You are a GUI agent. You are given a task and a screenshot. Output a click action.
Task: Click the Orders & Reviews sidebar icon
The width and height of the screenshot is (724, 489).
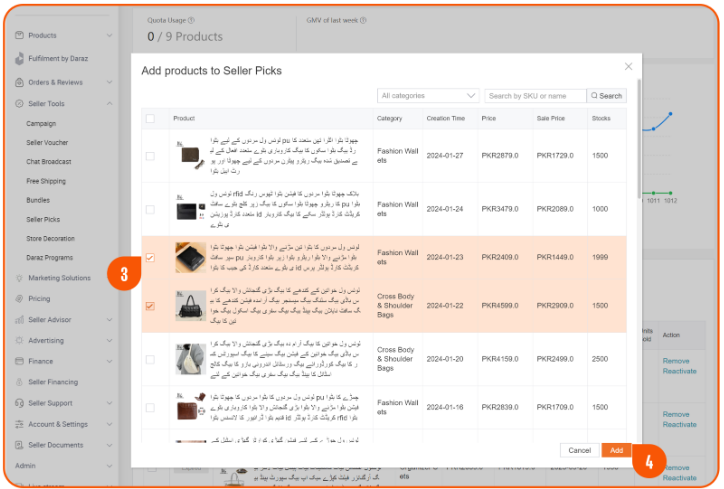pos(19,82)
